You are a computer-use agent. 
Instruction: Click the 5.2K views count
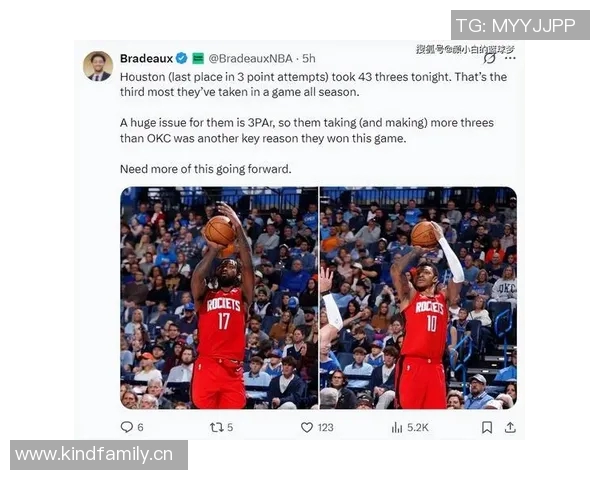click(418, 427)
